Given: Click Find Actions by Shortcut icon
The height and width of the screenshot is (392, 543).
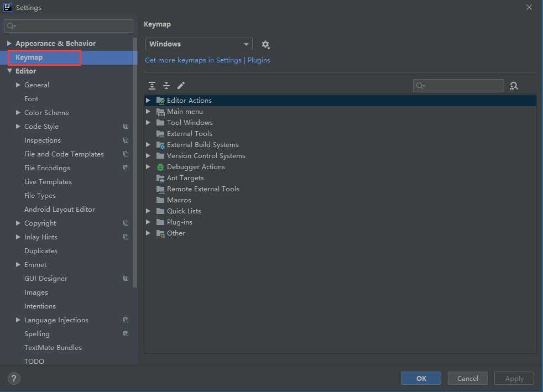Looking at the screenshot, I should [x=514, y=86].
